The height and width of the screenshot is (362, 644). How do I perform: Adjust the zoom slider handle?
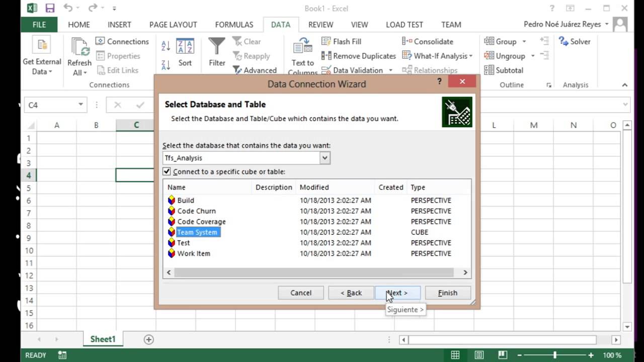(x=555, y=355)
